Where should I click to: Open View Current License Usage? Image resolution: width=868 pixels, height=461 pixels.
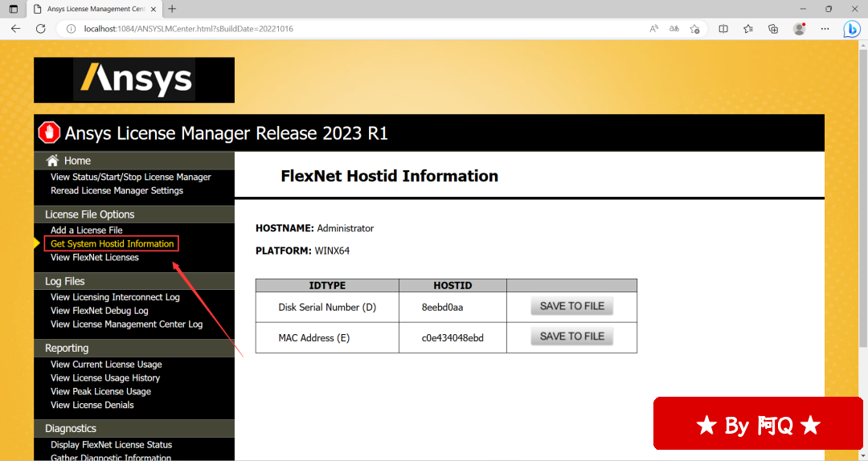pos(106,364)
